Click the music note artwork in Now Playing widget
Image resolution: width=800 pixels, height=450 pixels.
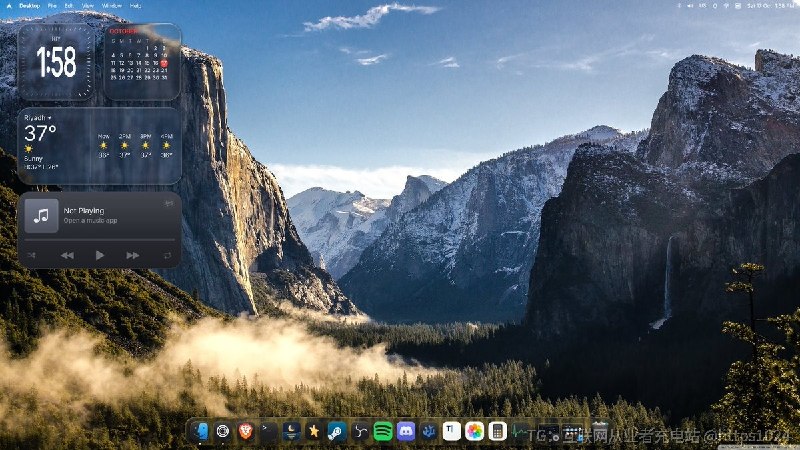[x=41, y=216]
